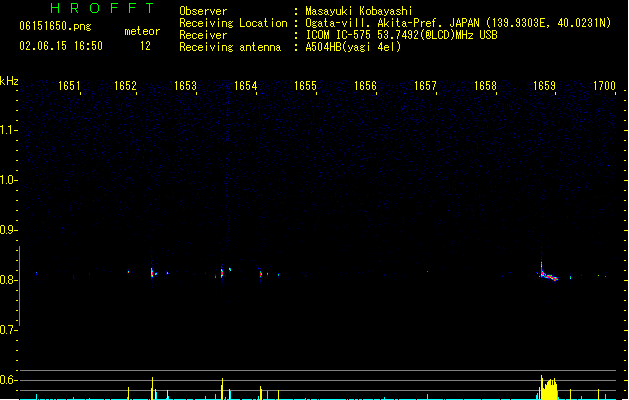Click the HROFFT title text
Viewport: 629px width, 400px height.
point(103,8)
